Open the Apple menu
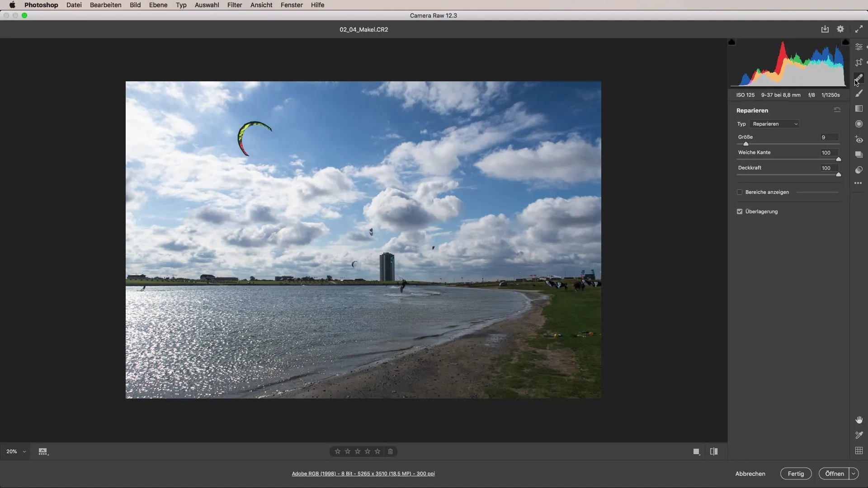 click(x=12, y=5)
